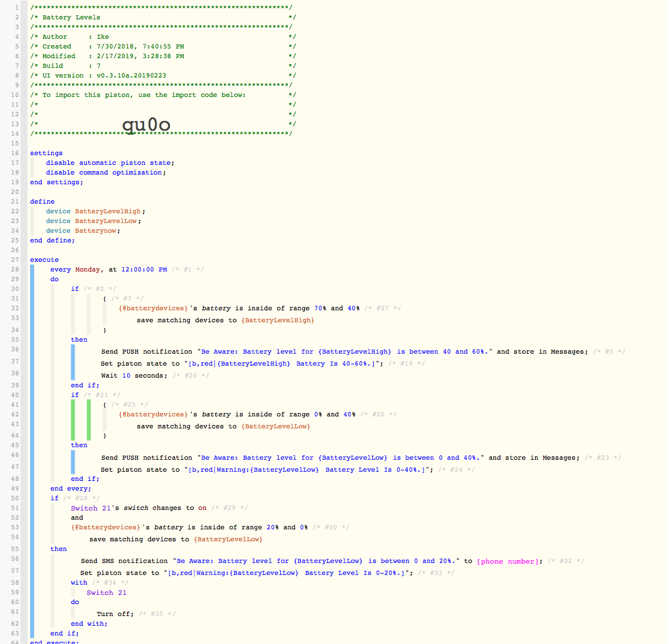The height and width of the screenshot is (644, 672).
Task: Select "disable automatic piston state;" setting
Action: point(110,163)
